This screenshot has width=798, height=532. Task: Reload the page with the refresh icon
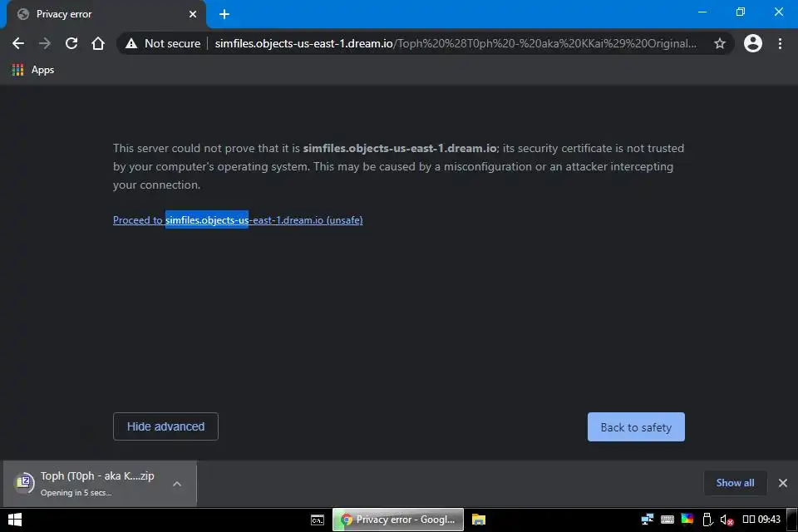point(71,44)
